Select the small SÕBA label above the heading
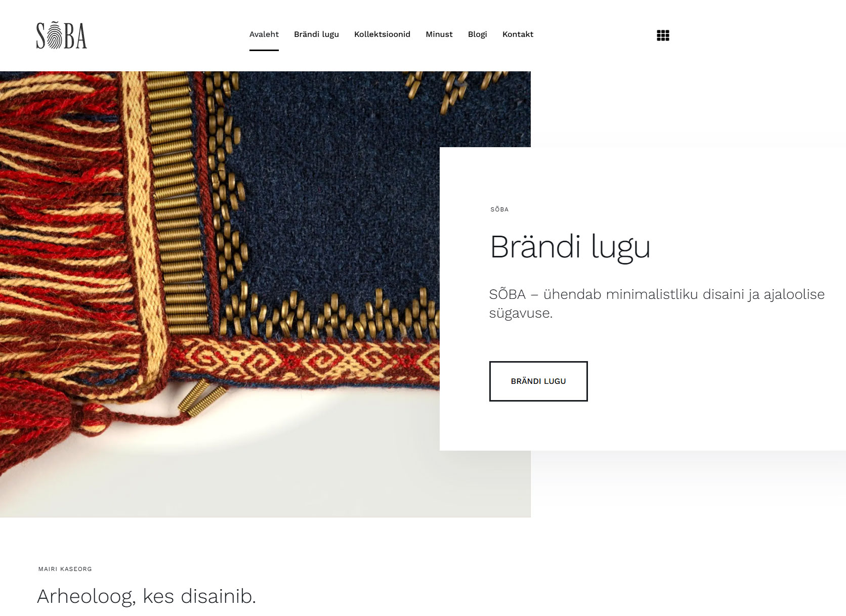The height and width of the screenshot is (616, 846). click(499, 209)
